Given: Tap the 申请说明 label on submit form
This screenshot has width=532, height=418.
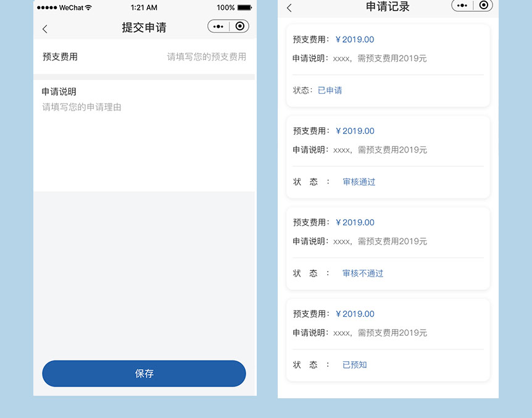Looking at the screenshot, I should point(59,91).
